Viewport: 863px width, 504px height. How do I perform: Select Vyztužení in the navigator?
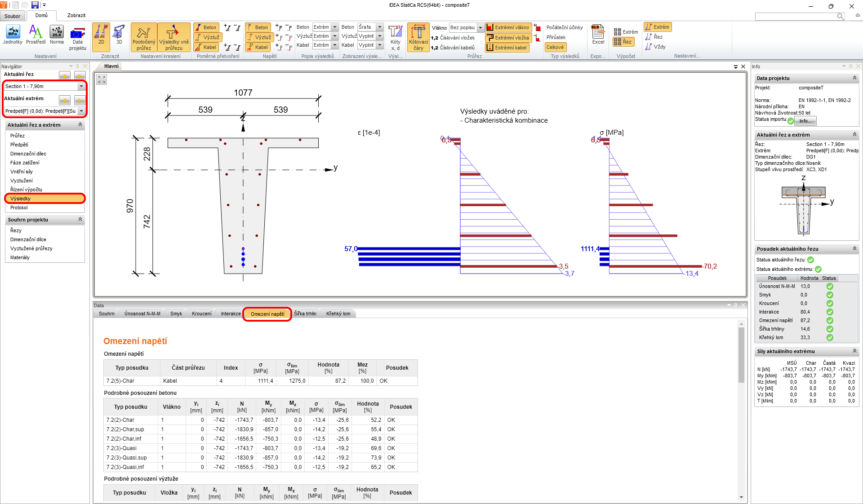22,181
